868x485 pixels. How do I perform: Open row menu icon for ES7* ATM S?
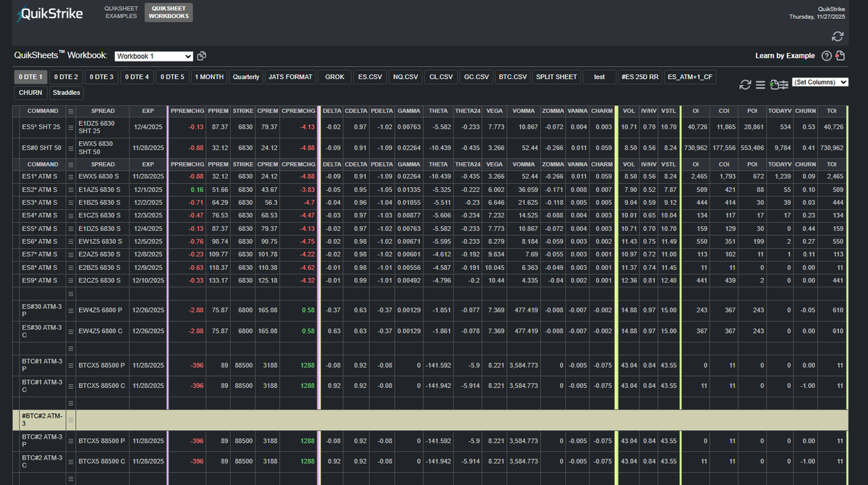click(71, 254)
